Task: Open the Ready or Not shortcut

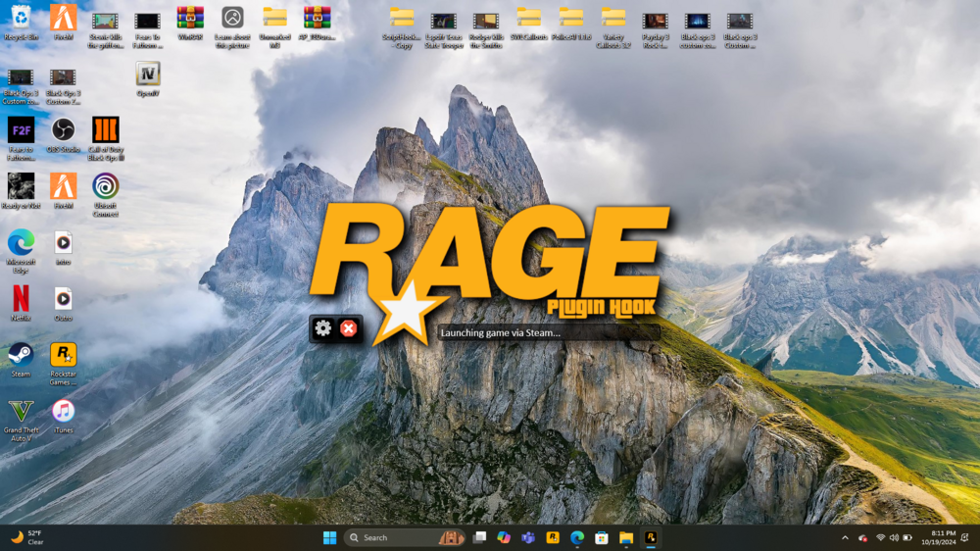Action: [21, 191]
